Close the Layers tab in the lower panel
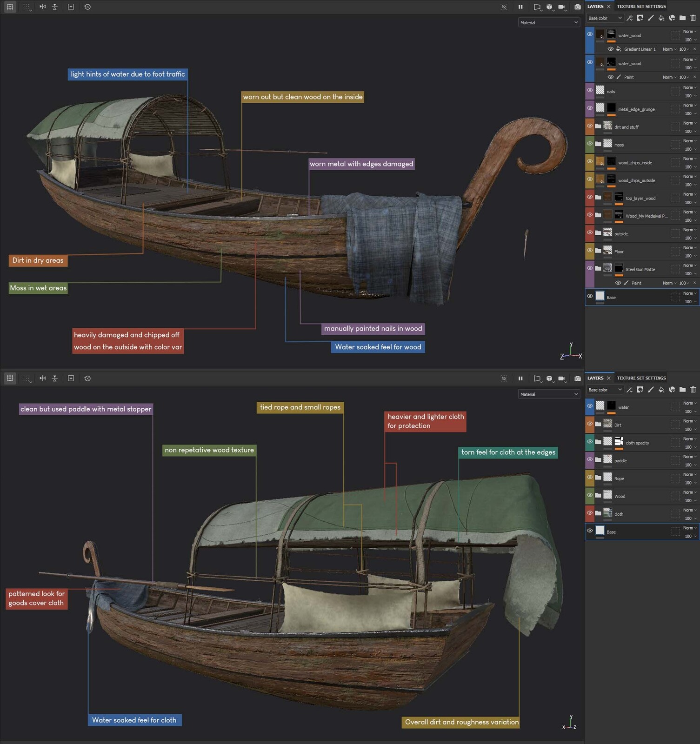Image resolution: width=700 pixels, height=744 pixels. click(608, 378)
